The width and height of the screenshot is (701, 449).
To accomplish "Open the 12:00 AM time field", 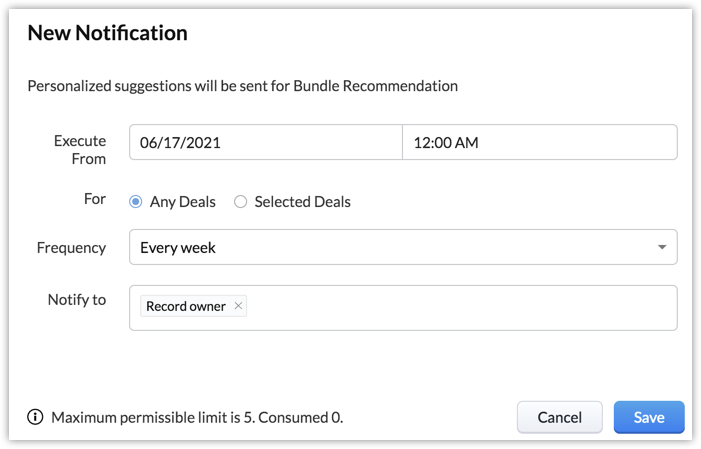I will point(539,142).
